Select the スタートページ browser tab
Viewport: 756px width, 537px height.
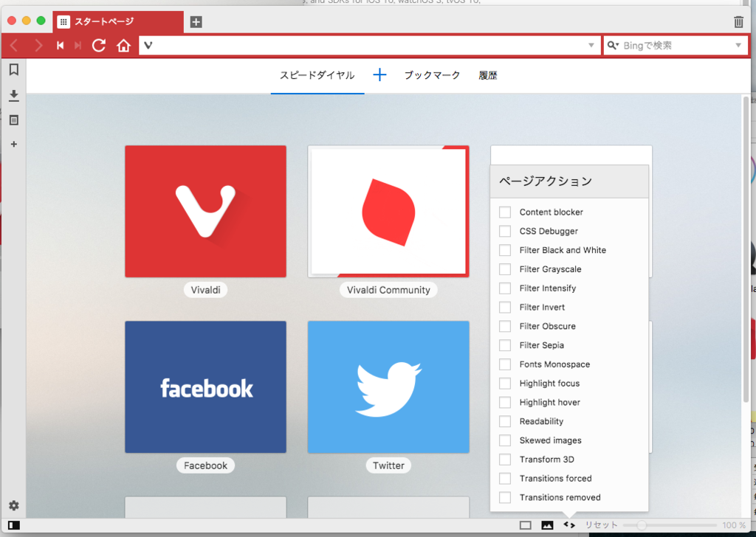(x=119, y=21)
